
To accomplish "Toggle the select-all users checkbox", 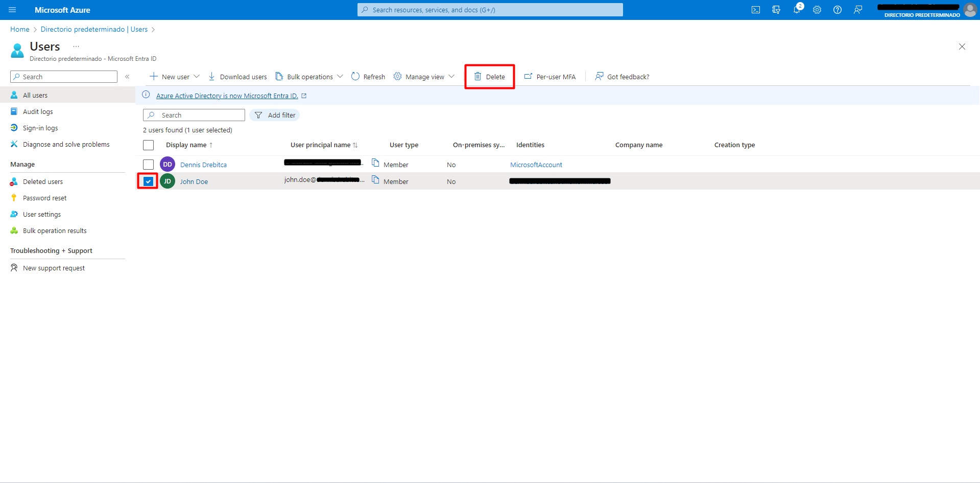I will point(148,145).
